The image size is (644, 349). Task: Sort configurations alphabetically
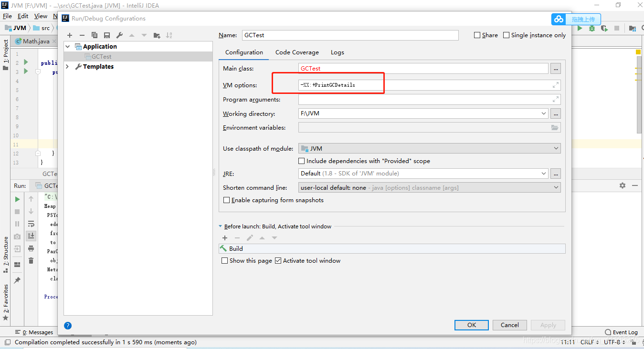coord(169,35)
